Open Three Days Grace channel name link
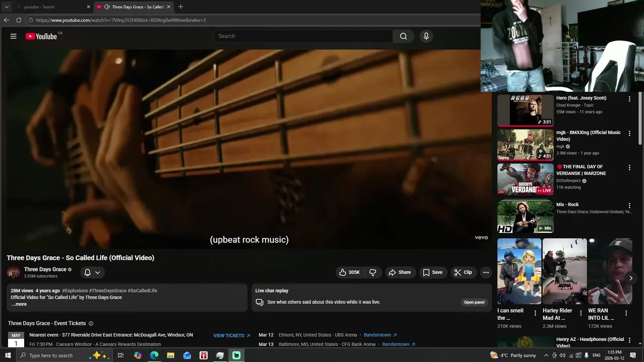Image resolution: width=644 pixels, height=362 pixels. [45, 269]
